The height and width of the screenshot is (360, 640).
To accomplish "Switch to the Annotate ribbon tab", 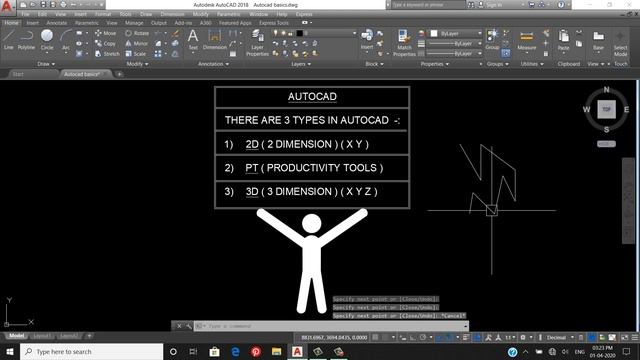I will click(x=56, y=23).
